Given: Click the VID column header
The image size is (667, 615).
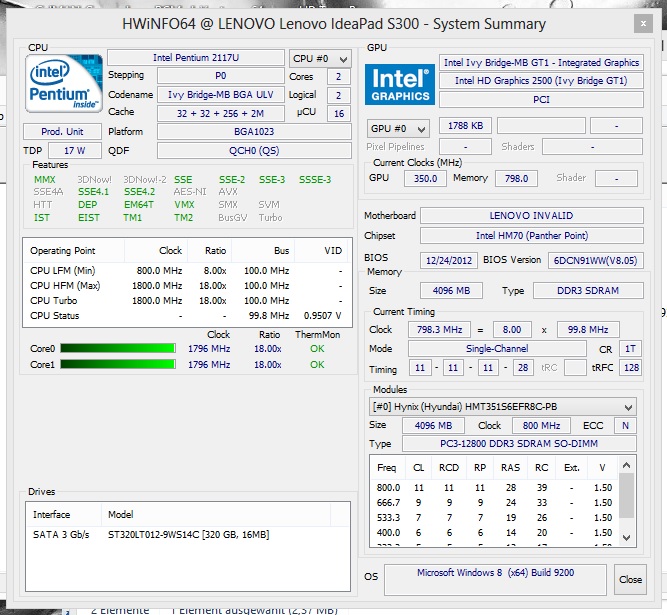Looking at the screenshot, I should tap(322, 251).
